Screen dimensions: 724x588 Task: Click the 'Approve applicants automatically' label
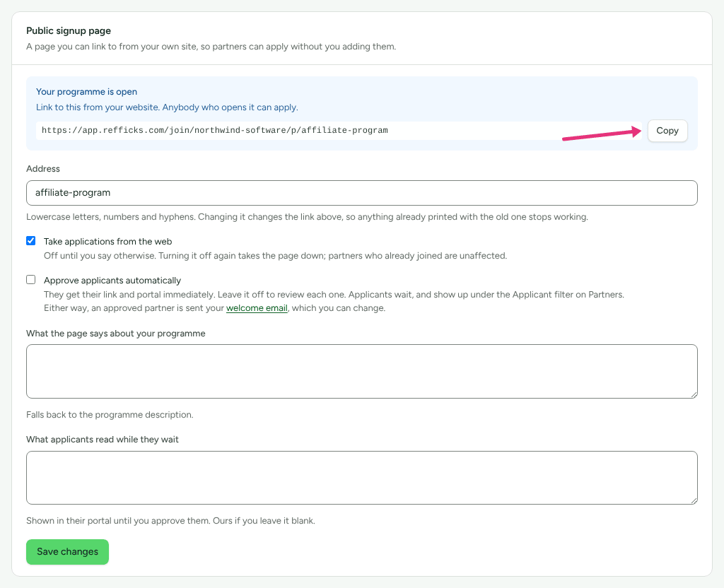click(x=112, y=280)
